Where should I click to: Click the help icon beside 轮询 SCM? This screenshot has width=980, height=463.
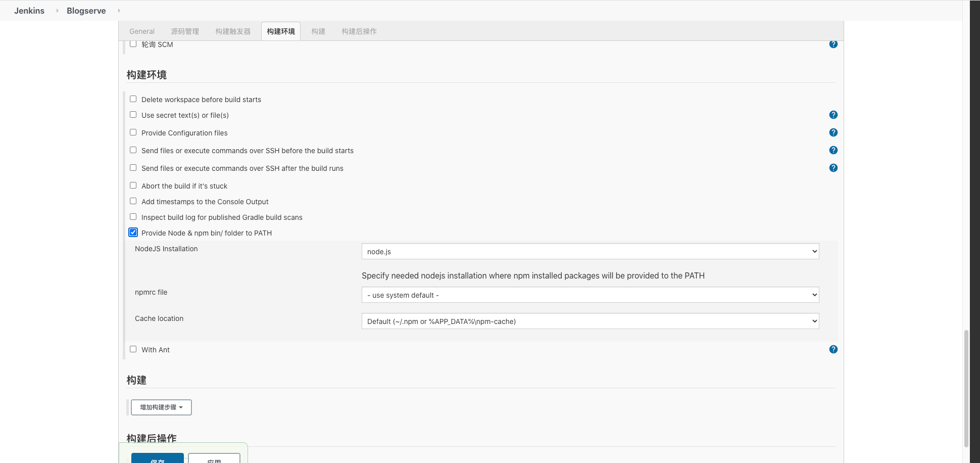coord(833,44)
